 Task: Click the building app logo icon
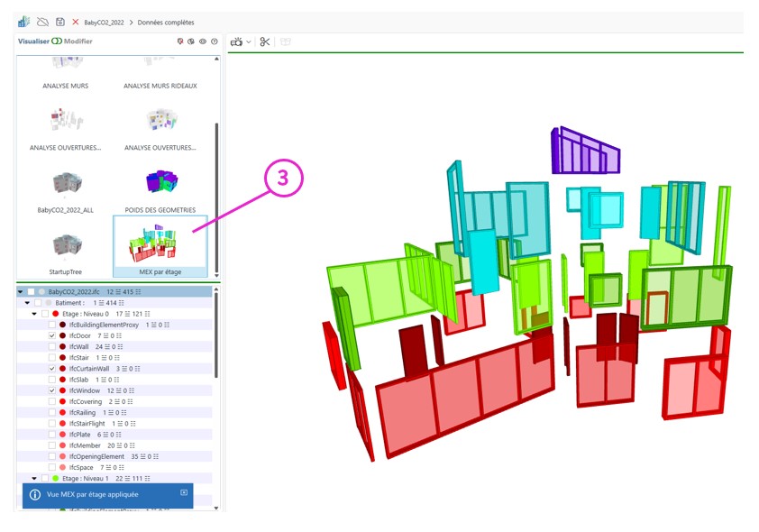coord(23,22)
